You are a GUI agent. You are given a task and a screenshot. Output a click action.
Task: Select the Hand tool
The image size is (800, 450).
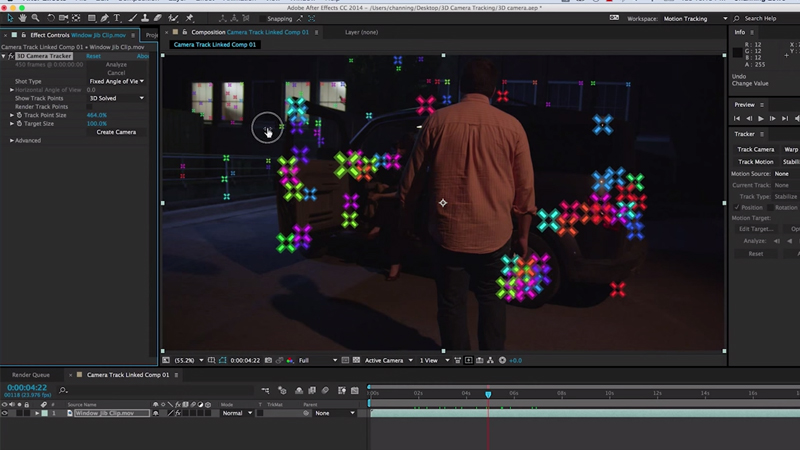point(22,18)
